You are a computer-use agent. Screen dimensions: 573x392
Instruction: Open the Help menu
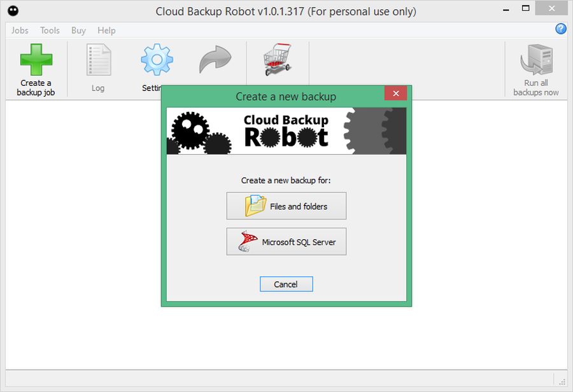(x=106, y=30)
